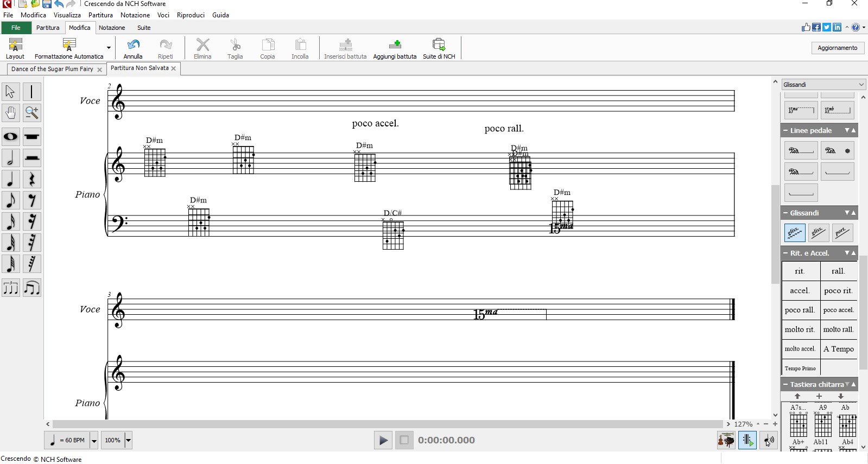This screenshot has height=464, width=868.
Task: Add Ab chord diagram from guitar palette
Action: pyautogui.click(x=847, y=422)
